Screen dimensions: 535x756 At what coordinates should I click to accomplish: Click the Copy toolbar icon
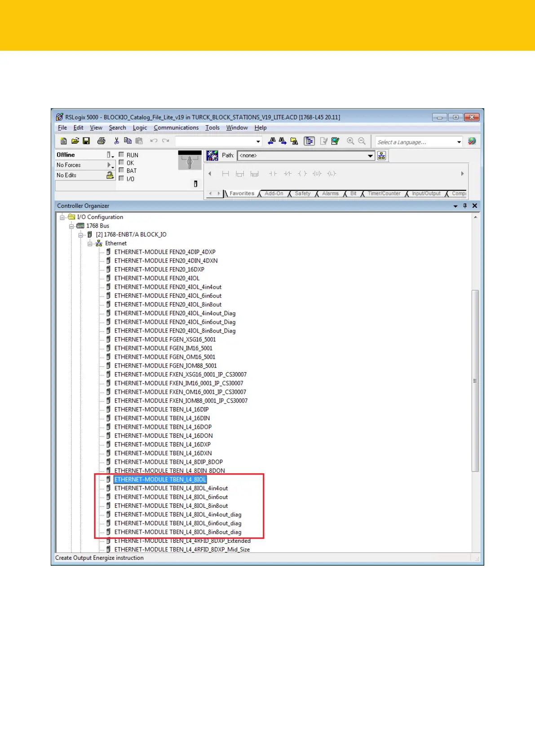pyautogui.click(x=128, y=141)
